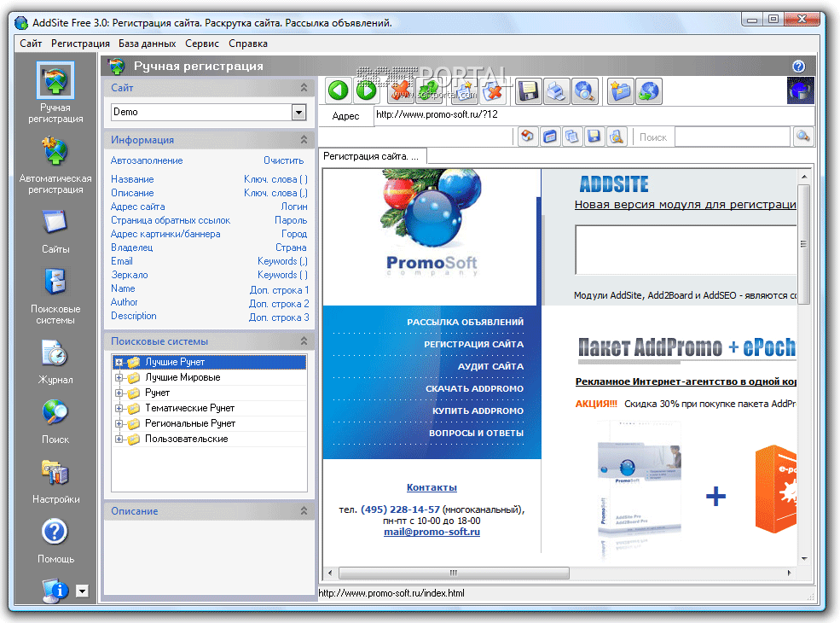Open the Поиск sidebar section
Screen dimensions: 840x623
tap(55, 422)
